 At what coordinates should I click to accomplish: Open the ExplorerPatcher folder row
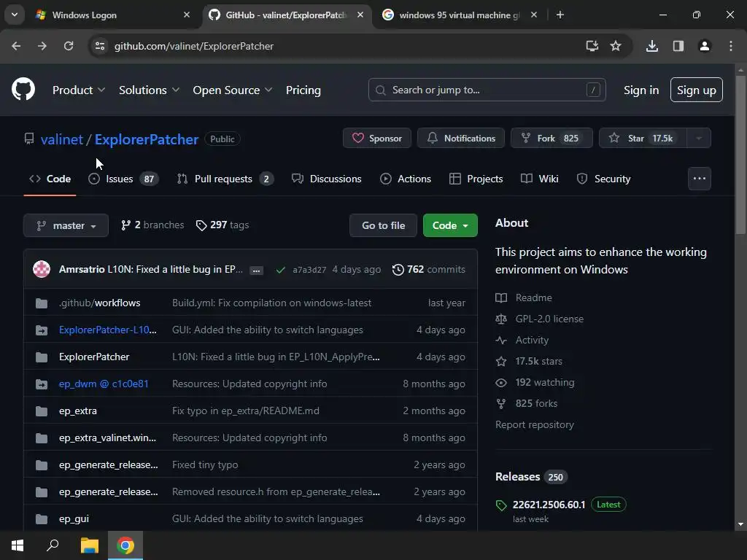coord(94,357)
